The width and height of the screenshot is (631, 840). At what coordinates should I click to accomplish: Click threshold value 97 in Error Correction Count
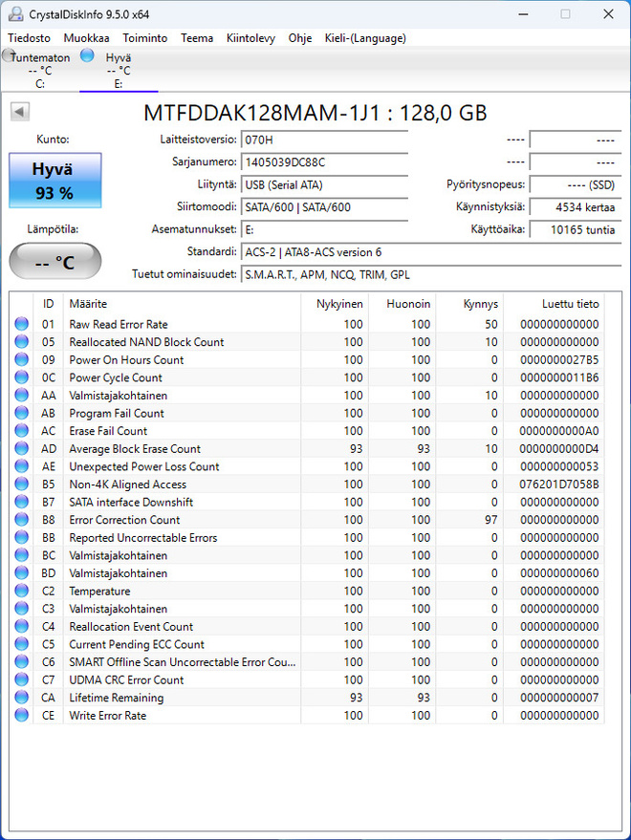tap(490, 520)
